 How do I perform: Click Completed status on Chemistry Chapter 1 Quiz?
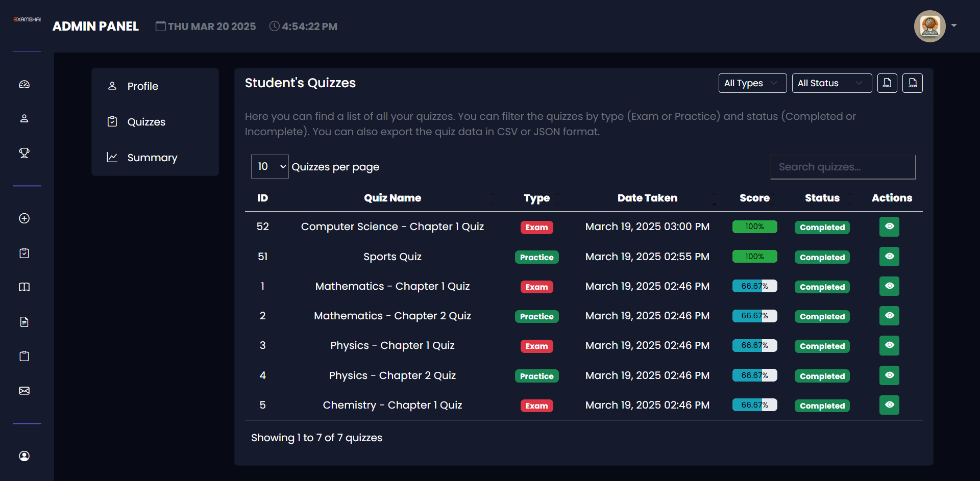pyautogui.click(x=822, y=406)
